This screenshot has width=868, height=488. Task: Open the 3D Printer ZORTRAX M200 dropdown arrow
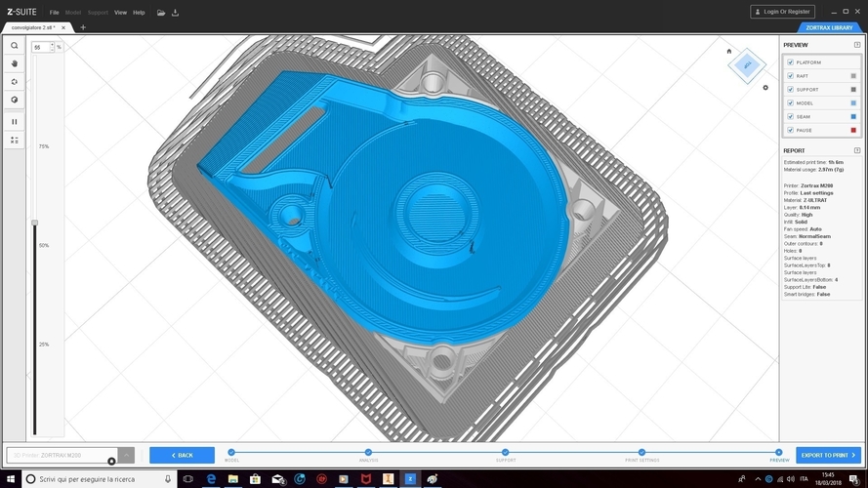tap(126, 456)
